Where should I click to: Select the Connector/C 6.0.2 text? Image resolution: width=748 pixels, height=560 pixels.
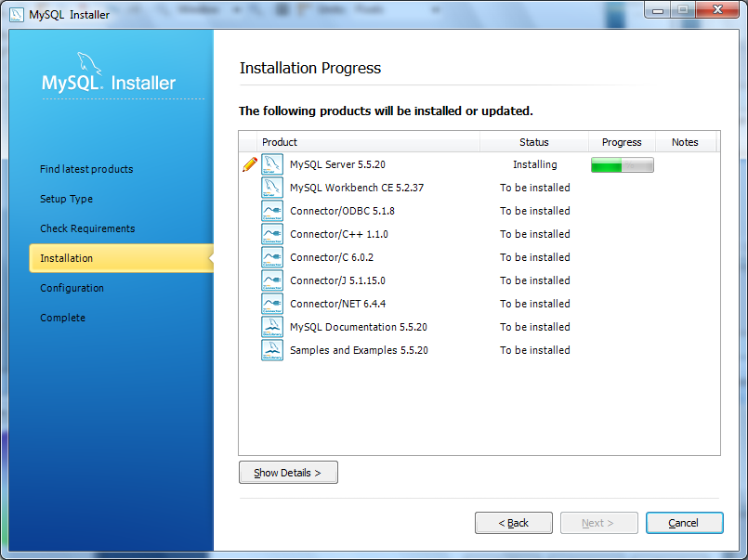[x=332, y=257]
